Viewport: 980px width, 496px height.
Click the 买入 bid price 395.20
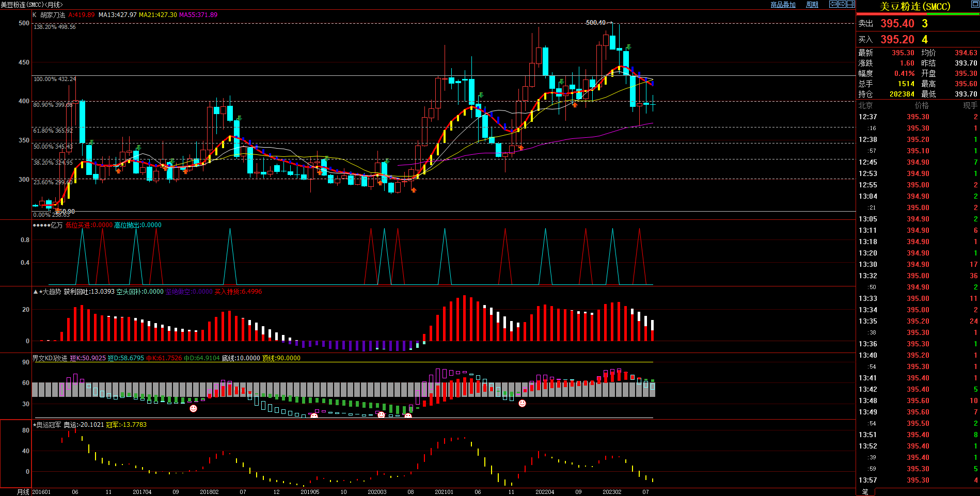point(897,40)
